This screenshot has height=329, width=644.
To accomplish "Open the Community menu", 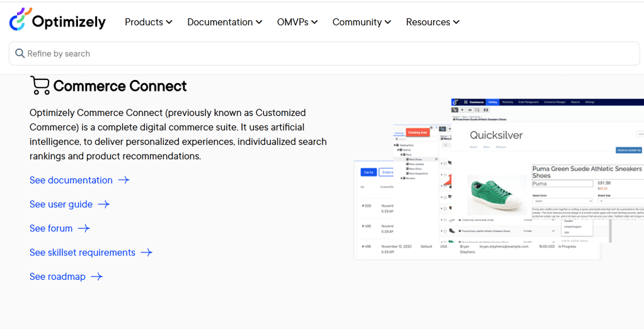I will point(362,22).
